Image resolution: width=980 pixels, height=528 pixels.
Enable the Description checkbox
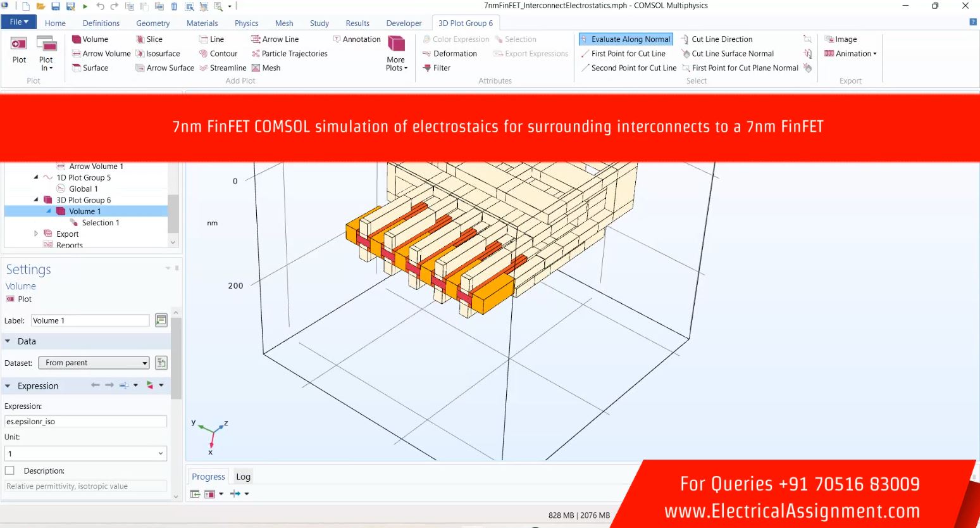pyautogui.click(x=9, y=470)
